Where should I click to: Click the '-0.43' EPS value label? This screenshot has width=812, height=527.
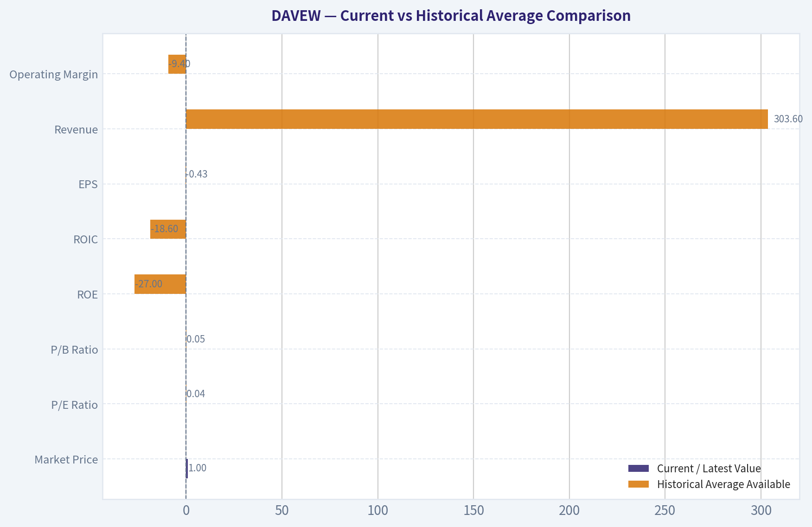click(198, 174)
